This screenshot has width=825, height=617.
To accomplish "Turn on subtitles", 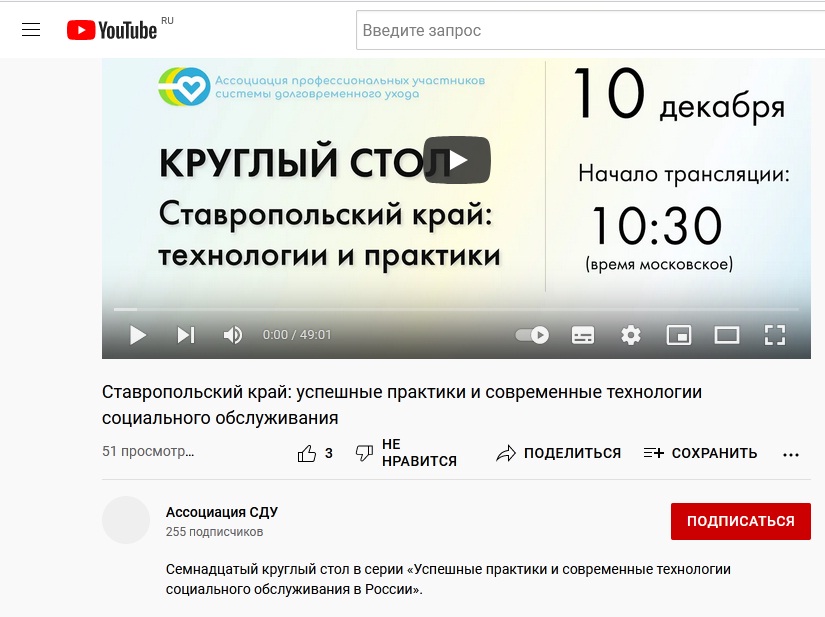I will click(582, 335).
